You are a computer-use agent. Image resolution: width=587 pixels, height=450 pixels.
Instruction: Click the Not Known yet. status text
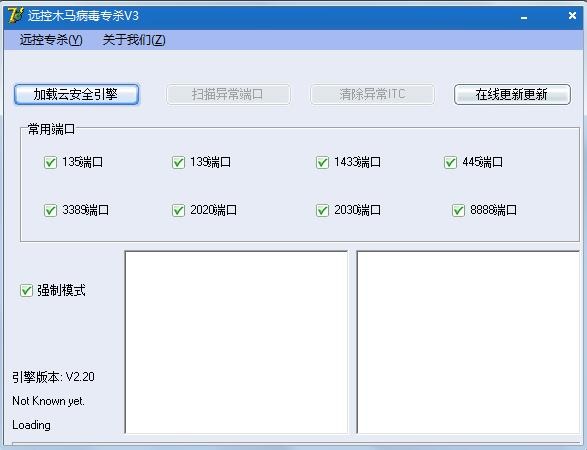(x=49, y=401)
